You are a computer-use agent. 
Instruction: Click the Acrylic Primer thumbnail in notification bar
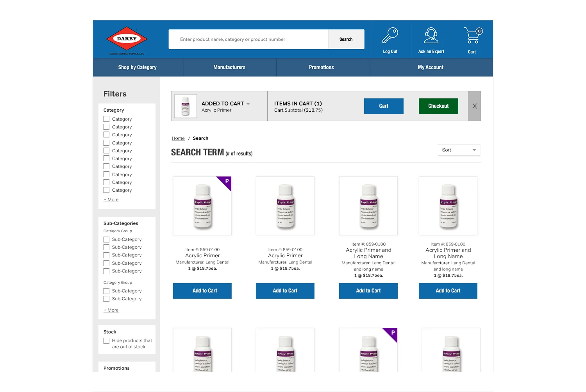tap(186, 106)
